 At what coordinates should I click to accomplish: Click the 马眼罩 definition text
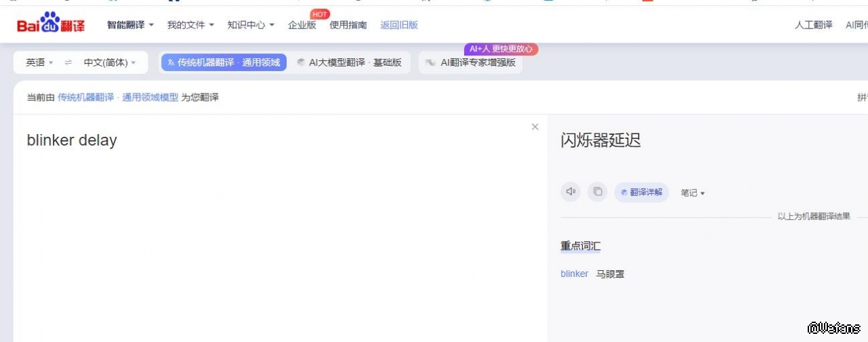(611, 274)
